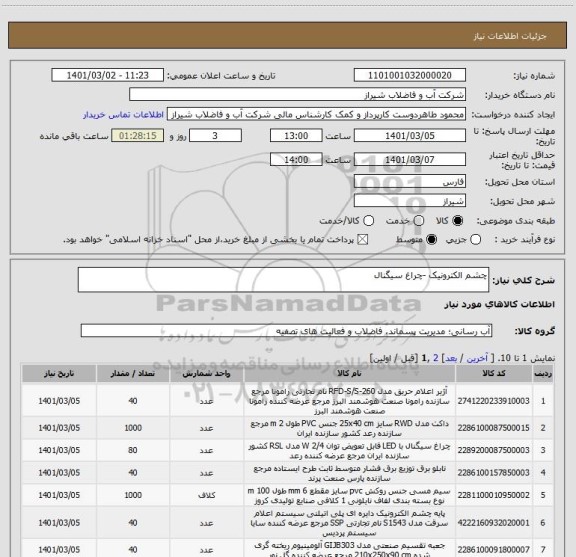Click RWD duct PVC 25x40 item name

349,428
